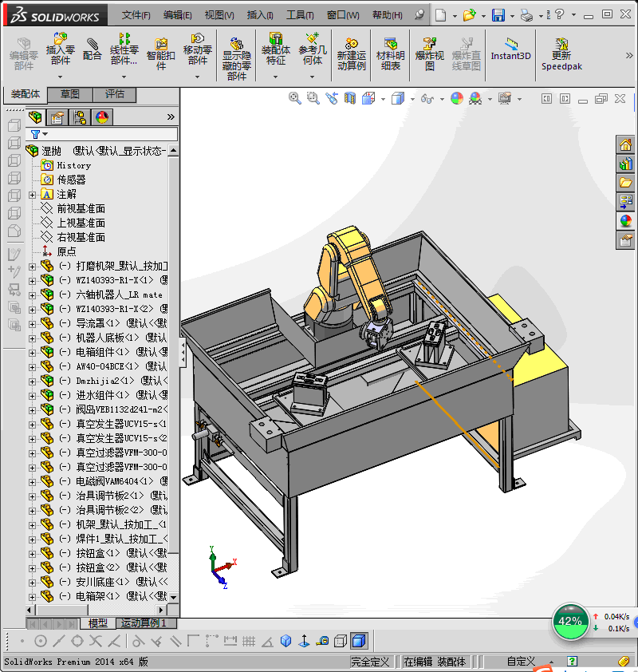
Task: Open Linear Component Pattern tool
Action: (124, 49)
